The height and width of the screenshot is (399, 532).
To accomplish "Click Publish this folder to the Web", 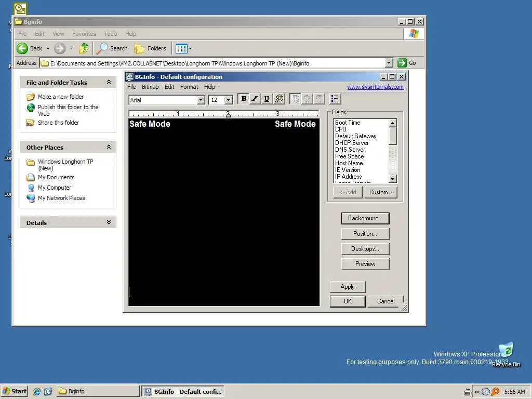I will point(68,110).
